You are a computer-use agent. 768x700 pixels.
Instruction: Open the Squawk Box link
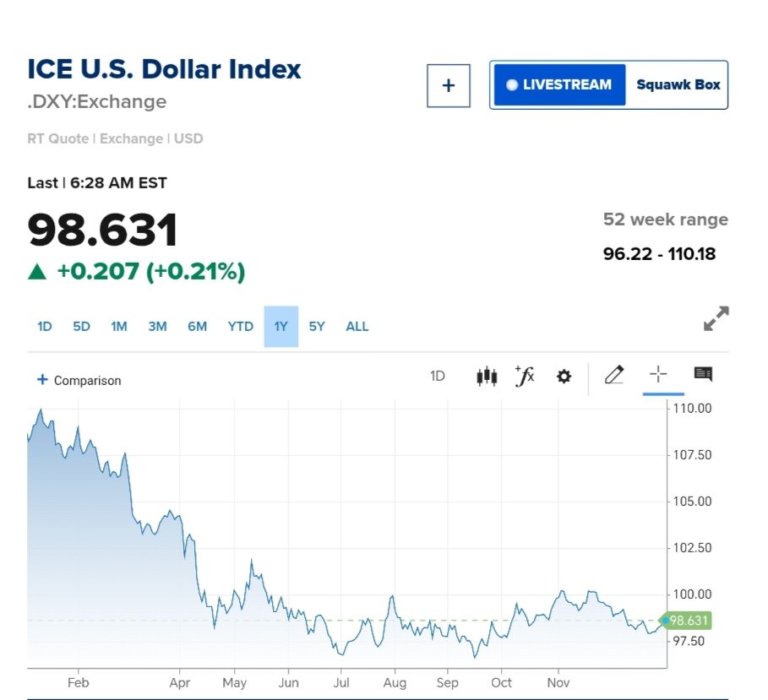click(x=678, y=85)
